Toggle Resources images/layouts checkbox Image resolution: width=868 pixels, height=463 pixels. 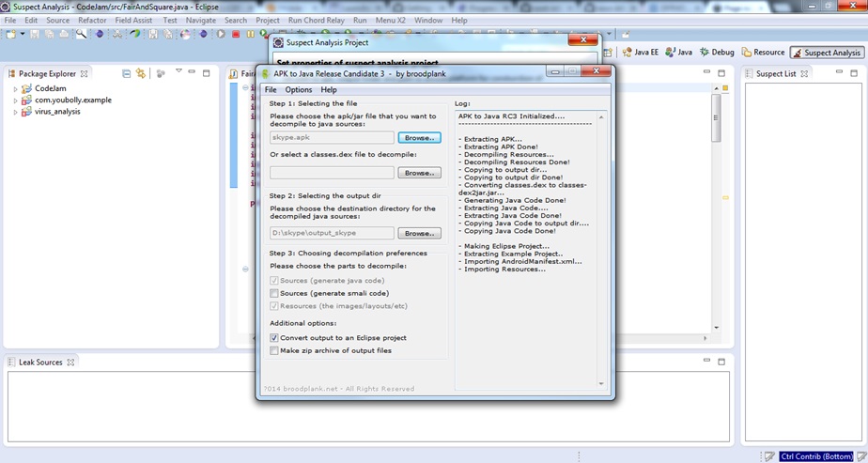(x=274, y=306)
